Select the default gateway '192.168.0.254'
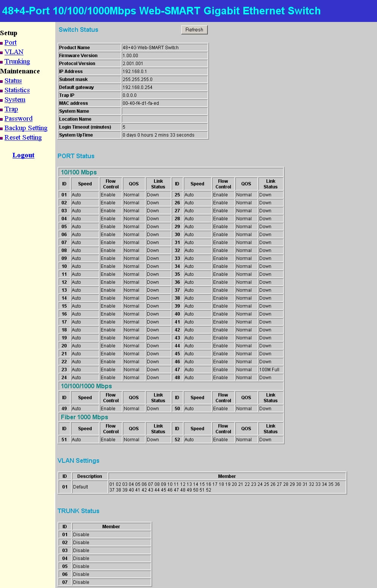The width and height of the screenshot is (377, 588). tap(137, 87)
